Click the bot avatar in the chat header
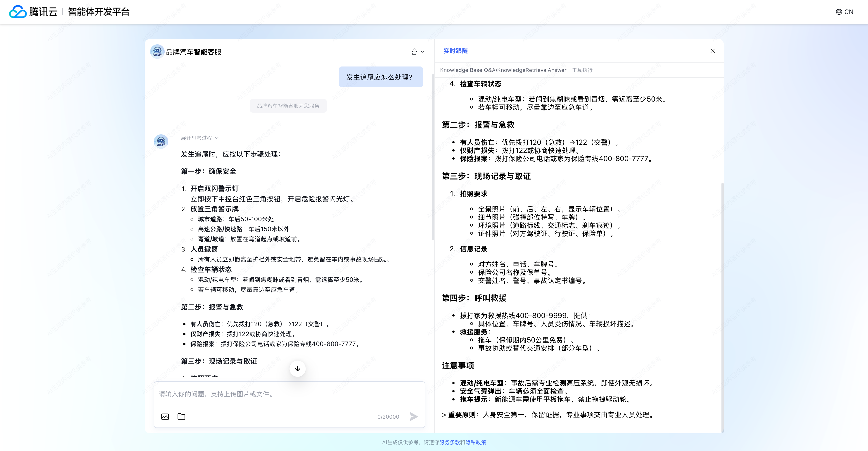Screen dimensions: 868x451 [157, 52]
